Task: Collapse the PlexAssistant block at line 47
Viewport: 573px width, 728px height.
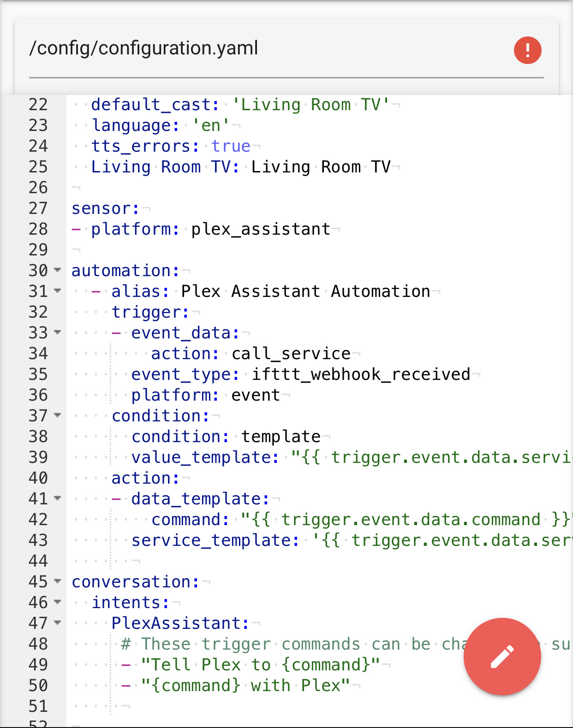Action: coord(58,623)
